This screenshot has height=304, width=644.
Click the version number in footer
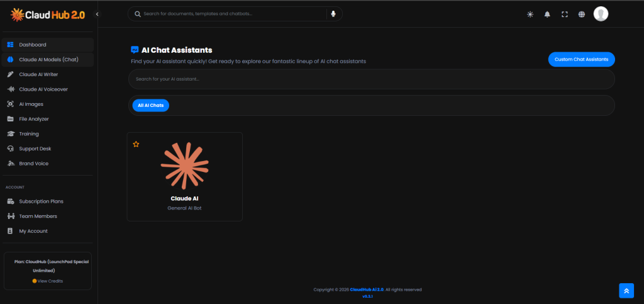[367, 296]
